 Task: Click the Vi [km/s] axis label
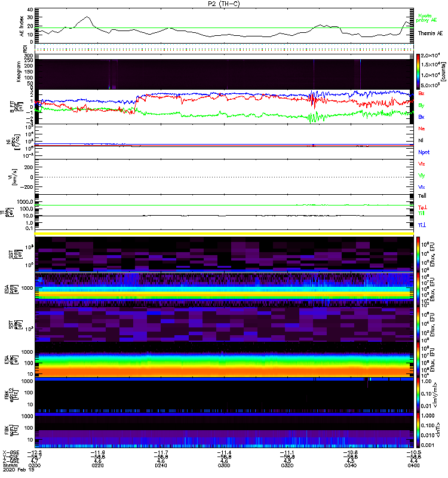click(11, 177)
